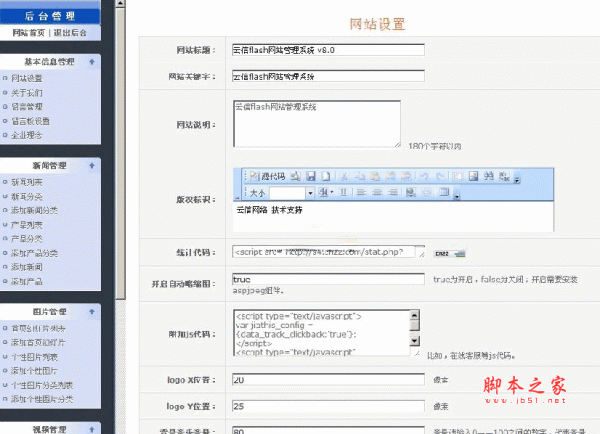Image resolution: width=600 pixels, height=434 pixels.
Task: Open 添加产品 in the sidebar
Action: point(27,282)
